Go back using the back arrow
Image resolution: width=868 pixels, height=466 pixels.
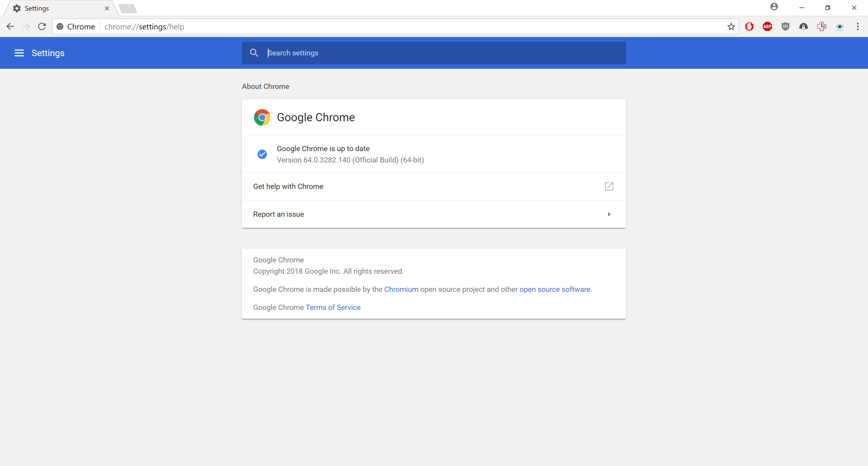click(10, 27)
